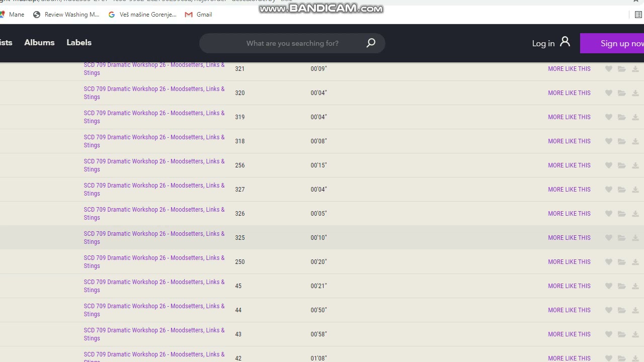Favorite track 326 with the heart icon
This screenshot has width=644, height=362.
609,214
